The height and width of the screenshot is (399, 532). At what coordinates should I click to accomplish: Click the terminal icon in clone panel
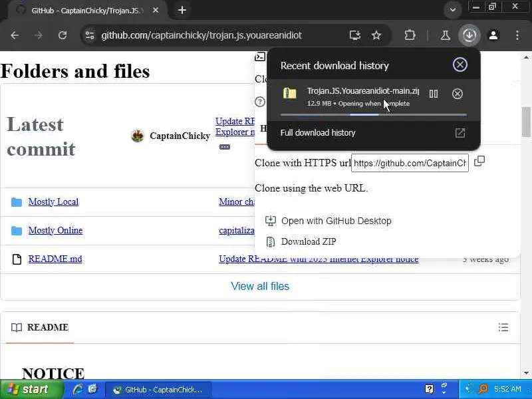point(260,57)
